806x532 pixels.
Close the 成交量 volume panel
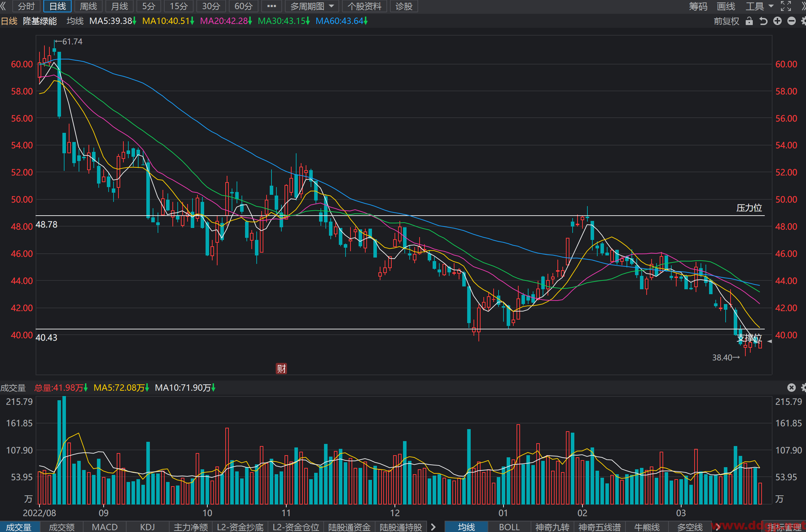[x=792, y=388]
